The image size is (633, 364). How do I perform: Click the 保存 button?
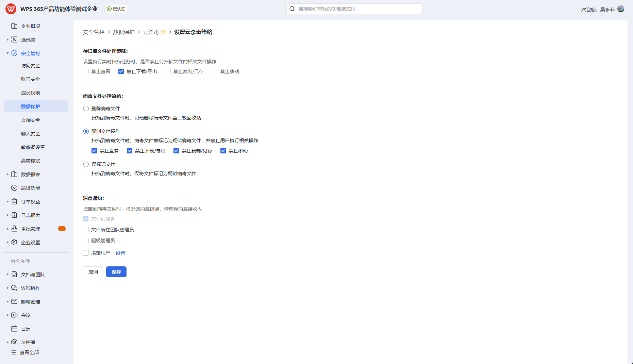tap(116, 272)
